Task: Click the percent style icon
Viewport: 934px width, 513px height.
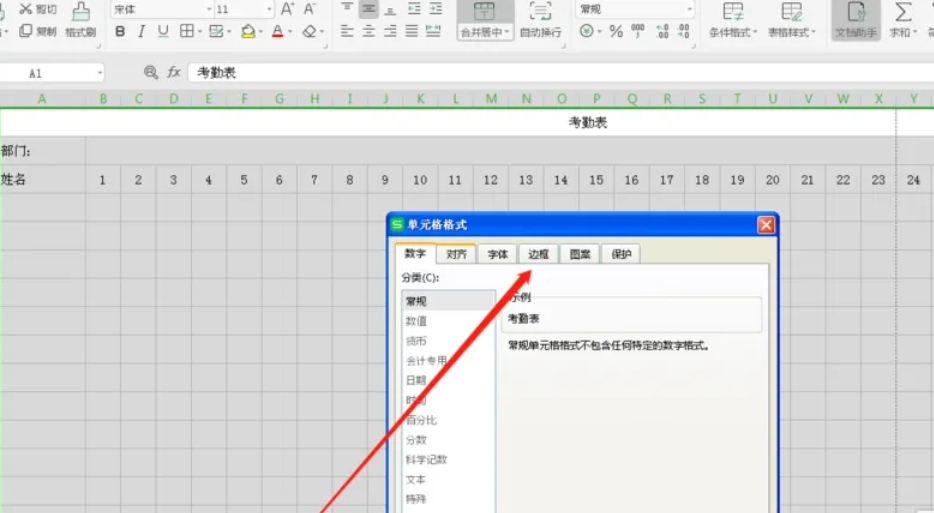Action: (616, 32)
